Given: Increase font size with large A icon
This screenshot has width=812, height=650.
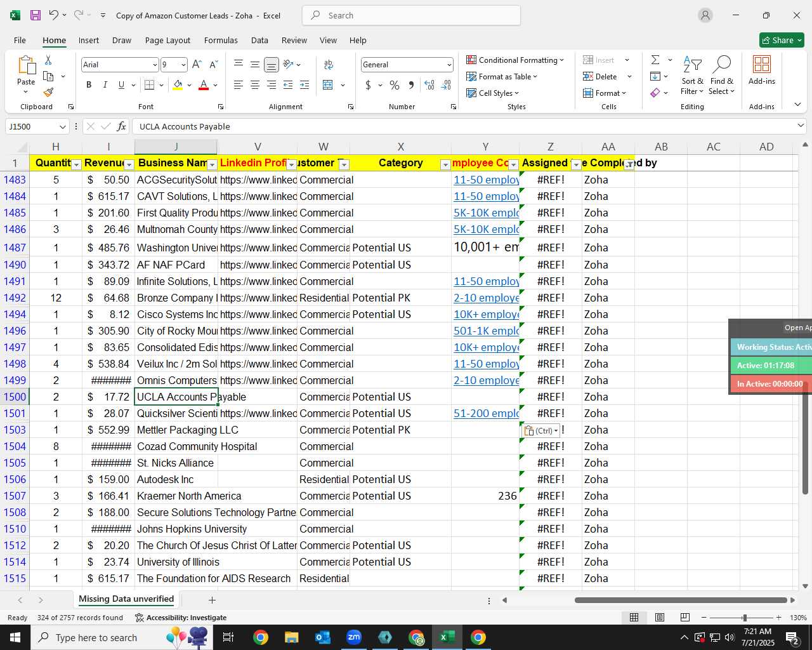Looking at the screenshot, I should 197,65.
